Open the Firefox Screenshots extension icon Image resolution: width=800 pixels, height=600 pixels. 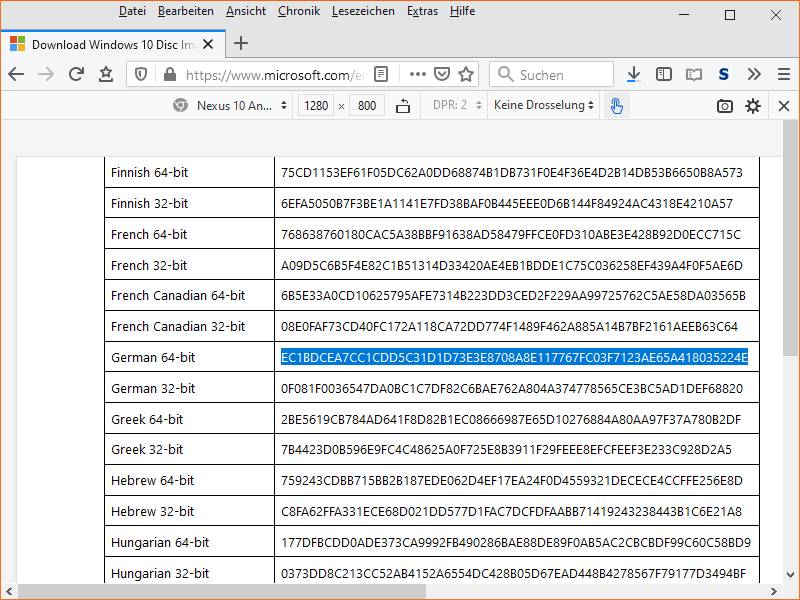[722, 73]
